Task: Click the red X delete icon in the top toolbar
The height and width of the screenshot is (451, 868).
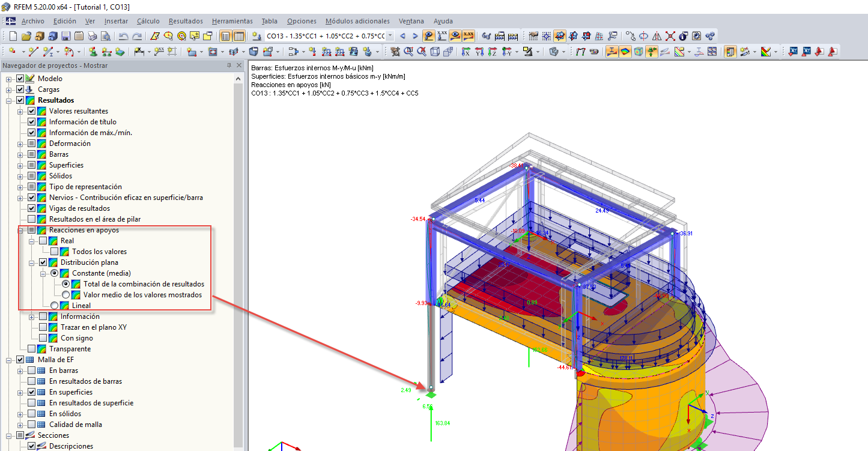Action: (x=670, y=36)
